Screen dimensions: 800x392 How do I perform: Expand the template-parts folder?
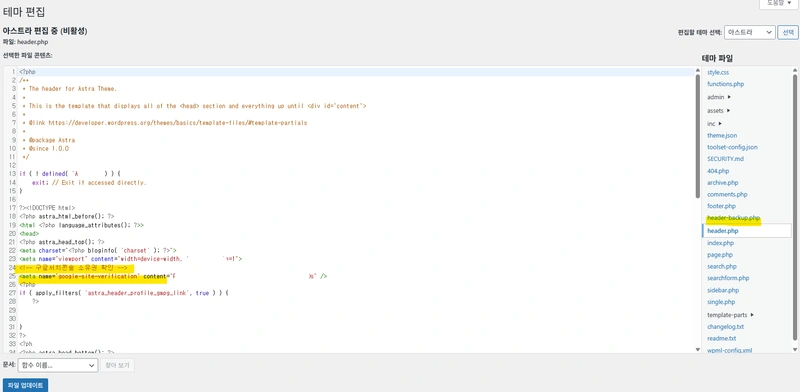(731, 315)
